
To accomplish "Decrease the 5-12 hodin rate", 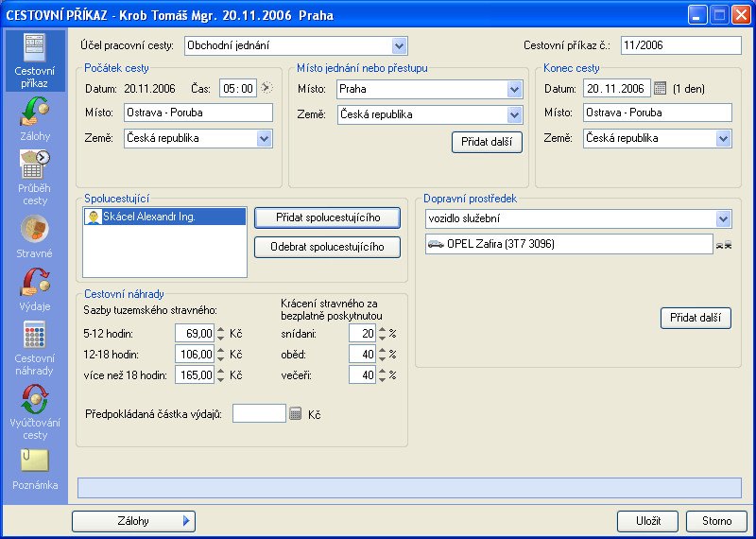I will [221, 338].
